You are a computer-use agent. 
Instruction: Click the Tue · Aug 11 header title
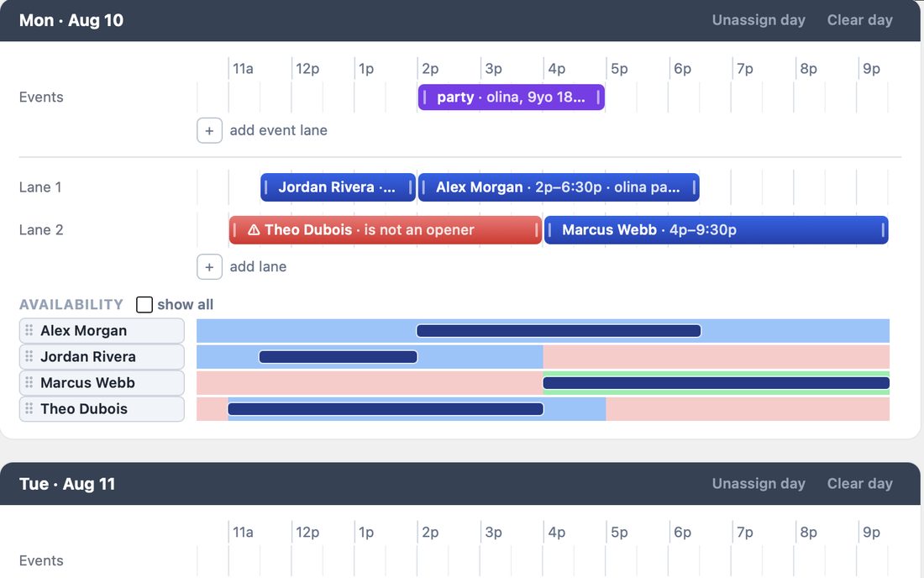coord(67,484)
